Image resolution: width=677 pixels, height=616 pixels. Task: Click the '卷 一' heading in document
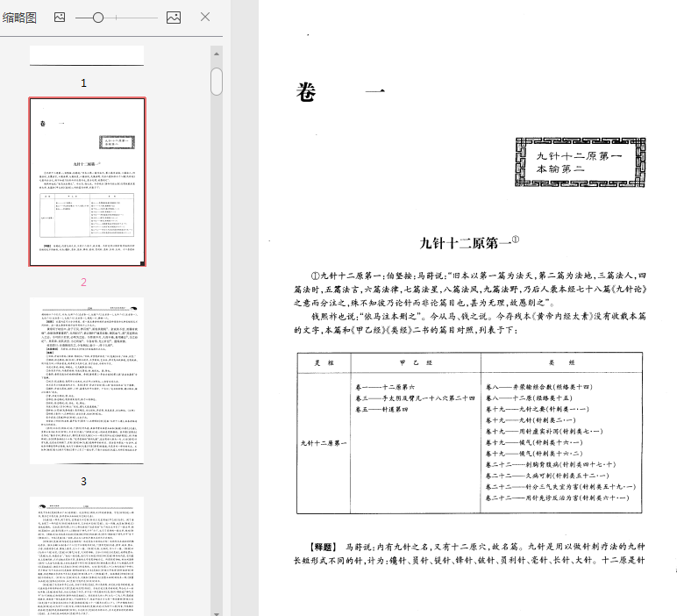pyautogui.click(x=340, y=92)
